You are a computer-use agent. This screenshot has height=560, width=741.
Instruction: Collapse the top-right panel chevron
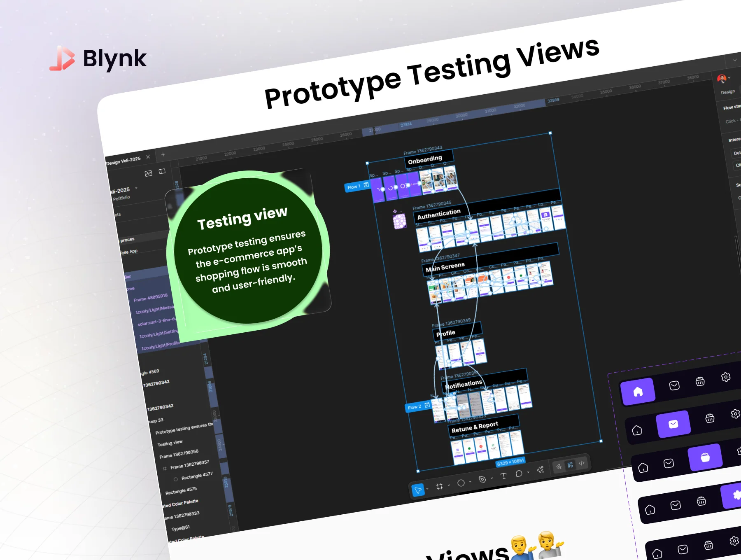pyautogui.click(x=735, y=60)
